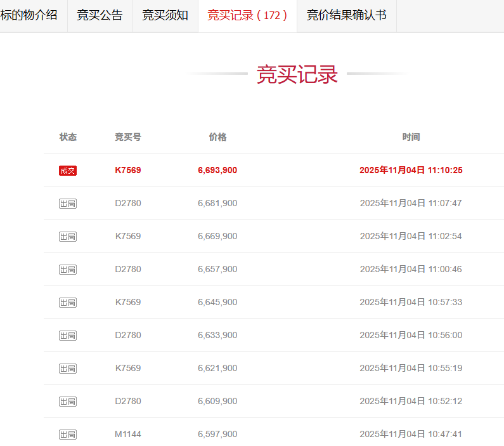The height and width of the screenshot is (446, 504).
Task: Switch to the 竞买公告 tab
Action: click(x=100, y=15)
